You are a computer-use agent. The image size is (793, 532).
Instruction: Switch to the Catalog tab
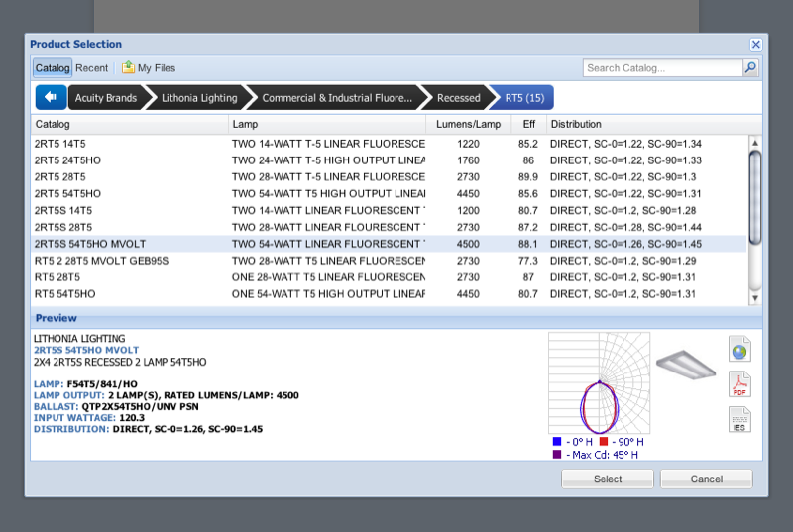click(x=53, y=68)
